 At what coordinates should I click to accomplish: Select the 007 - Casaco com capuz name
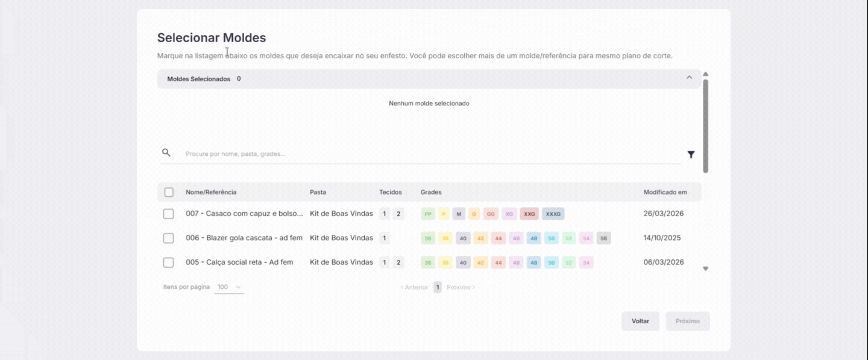tap(244, 214)
